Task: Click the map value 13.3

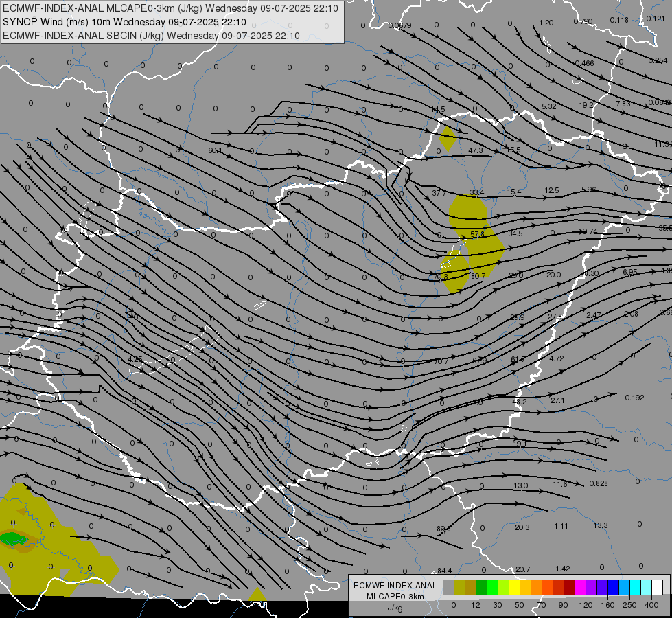Action: (x=601, y=525)
